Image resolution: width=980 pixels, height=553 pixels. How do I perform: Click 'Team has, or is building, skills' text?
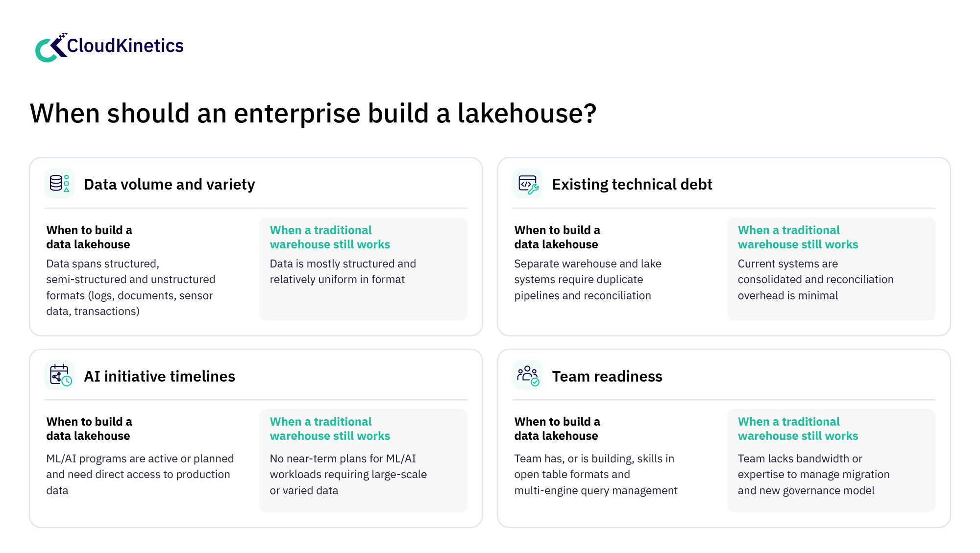coord(596,474)
